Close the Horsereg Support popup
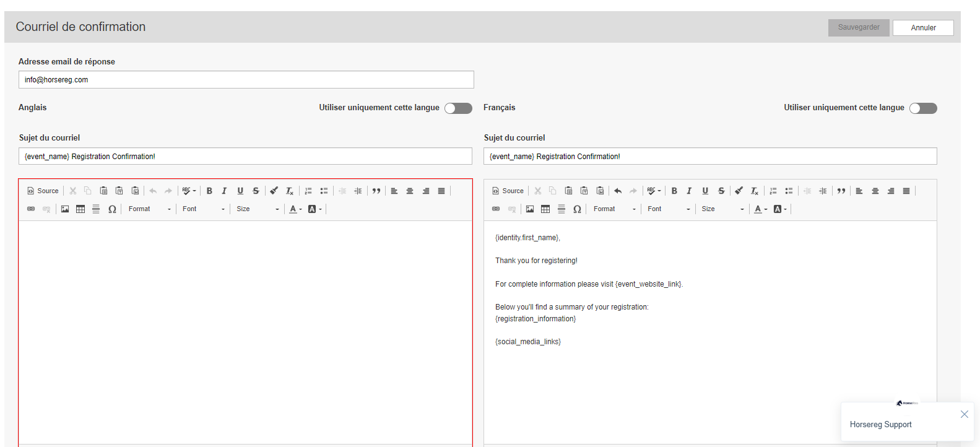The width and height of the screenshot is (980, 447). (x=964, y=414)
